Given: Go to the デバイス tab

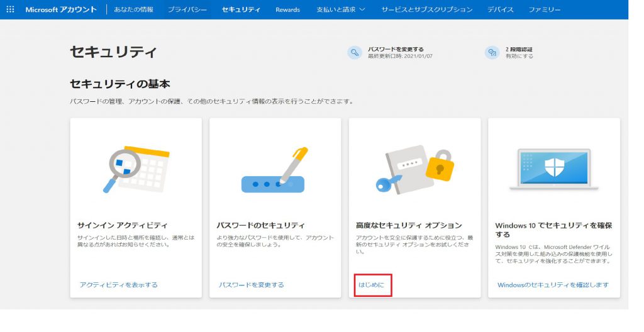Looking at the screenshot, I should 500,9.
